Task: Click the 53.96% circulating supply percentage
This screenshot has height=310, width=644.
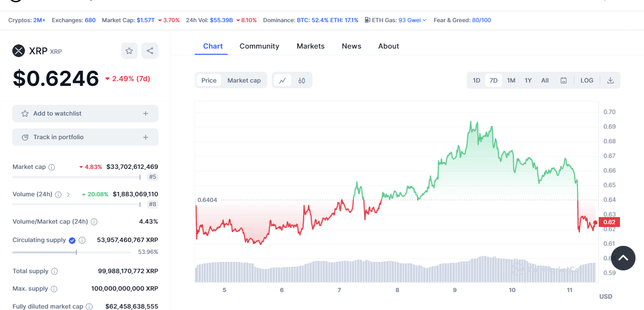Action: [148, 252]
